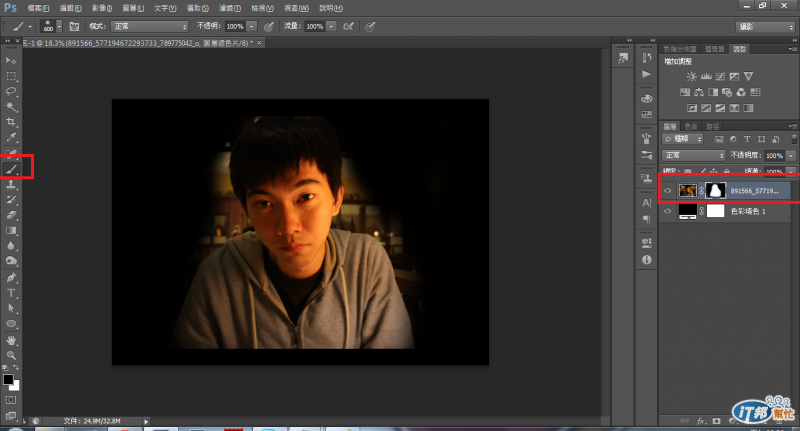Select the Eyedropper tool
Screen dimensions: 800x431
[11, 137]
